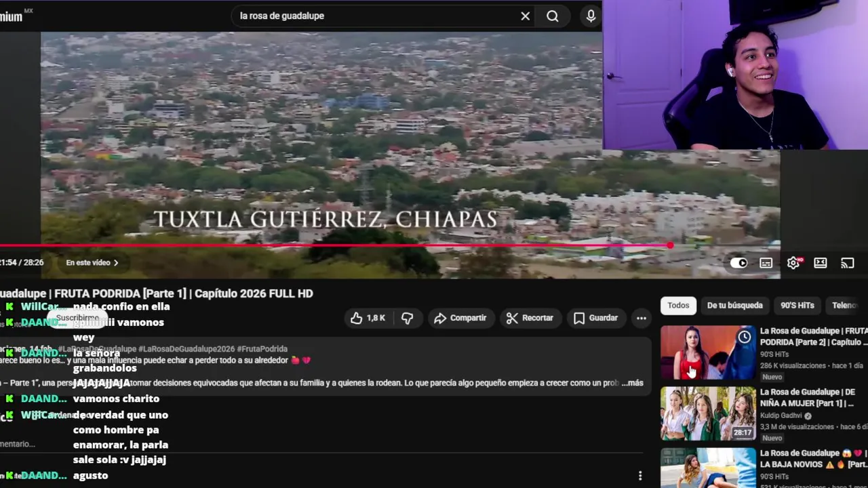Select the 'Todos' filter chip
868x488 pixels.
[678, 306]
